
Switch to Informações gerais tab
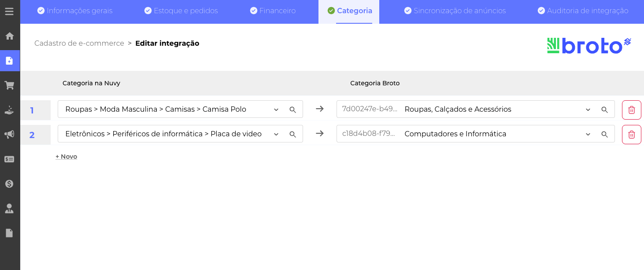pos(75,11)
